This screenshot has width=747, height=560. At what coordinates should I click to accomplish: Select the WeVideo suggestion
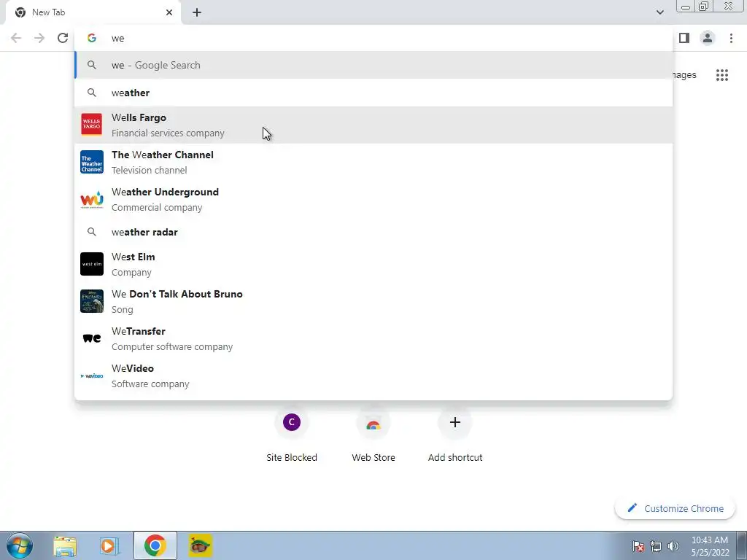coord(373,376)
